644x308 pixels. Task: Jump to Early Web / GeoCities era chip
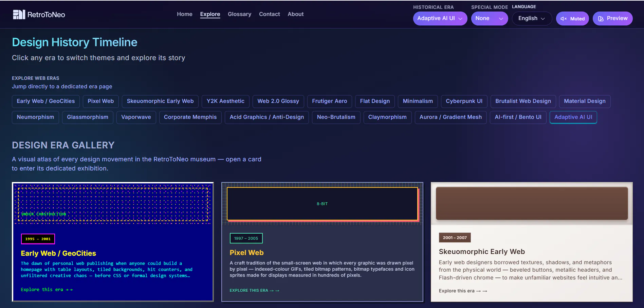[x=46, y=101]
